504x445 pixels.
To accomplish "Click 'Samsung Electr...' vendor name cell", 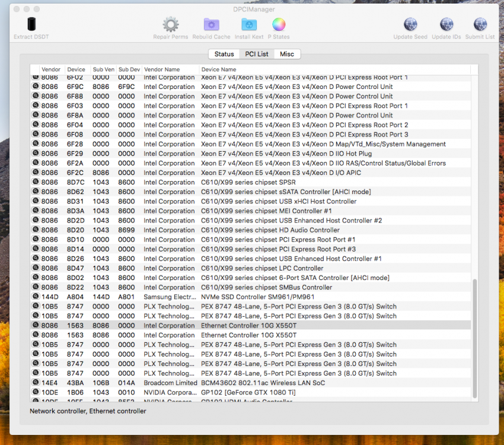I will tap(170, 297).
